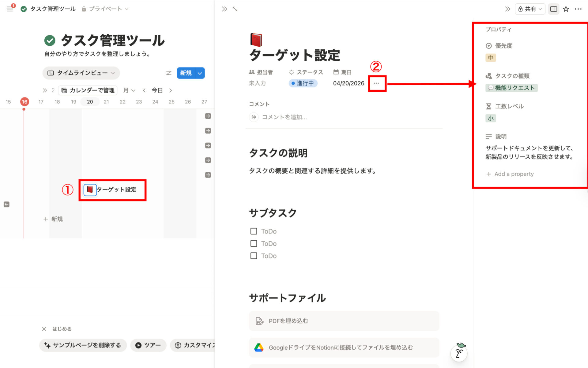Image resolution: width=588 pixels, height=368 pixels.
Task: Click Add a property
Action: click(510, 174)
